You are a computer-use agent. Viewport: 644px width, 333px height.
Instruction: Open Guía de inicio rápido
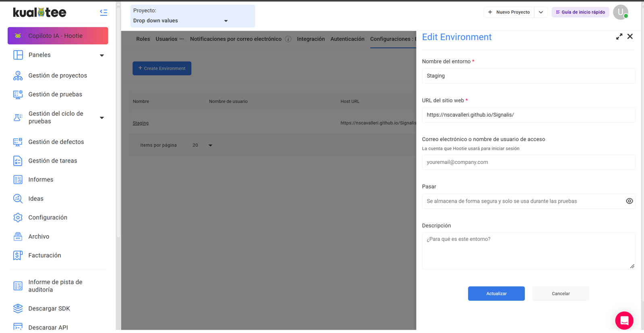(x=580, y=12)
